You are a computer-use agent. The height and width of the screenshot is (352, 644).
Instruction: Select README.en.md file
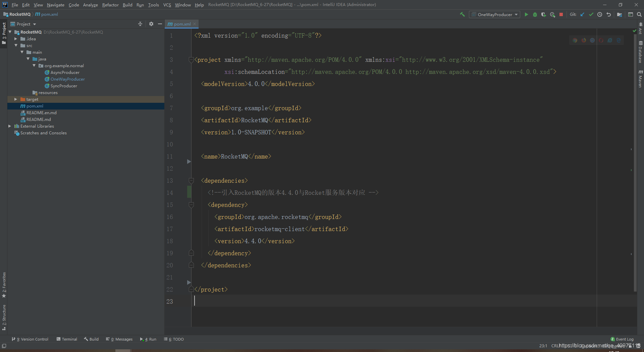tap(42, 113)
